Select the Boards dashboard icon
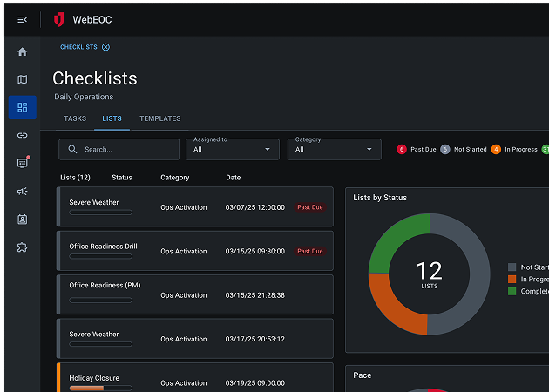 click(x=22, y=107)
